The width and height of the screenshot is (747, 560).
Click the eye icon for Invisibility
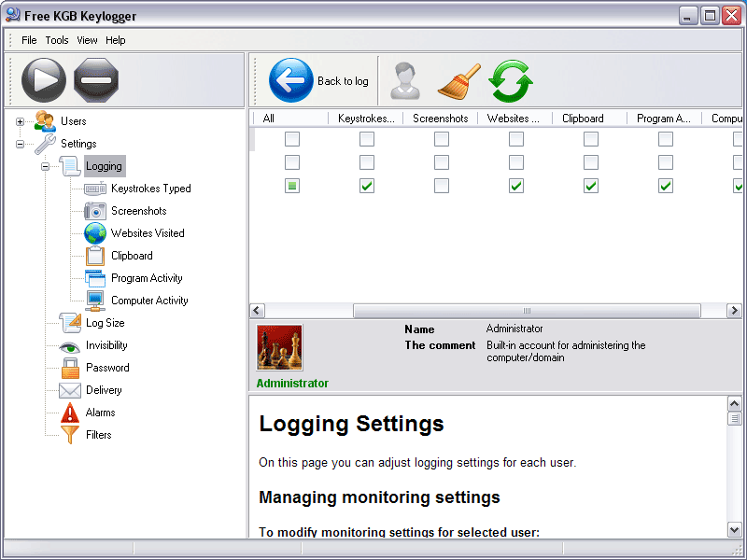click(70, 346)
